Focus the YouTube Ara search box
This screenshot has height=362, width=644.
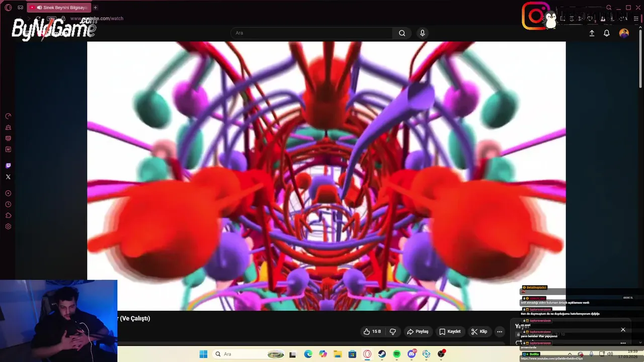(x=312, y=33)
